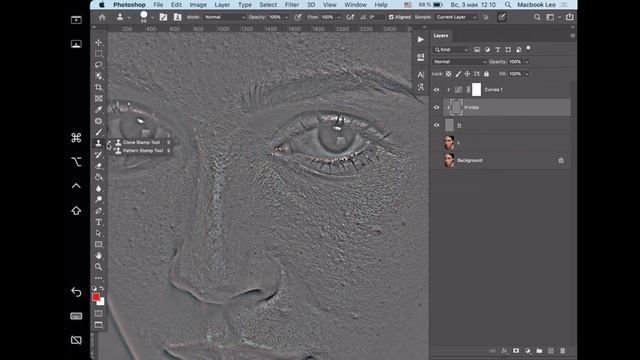640x360 pixels.
Task: Open the layer Opacity dropdown arrow
Action: [527, 62]
